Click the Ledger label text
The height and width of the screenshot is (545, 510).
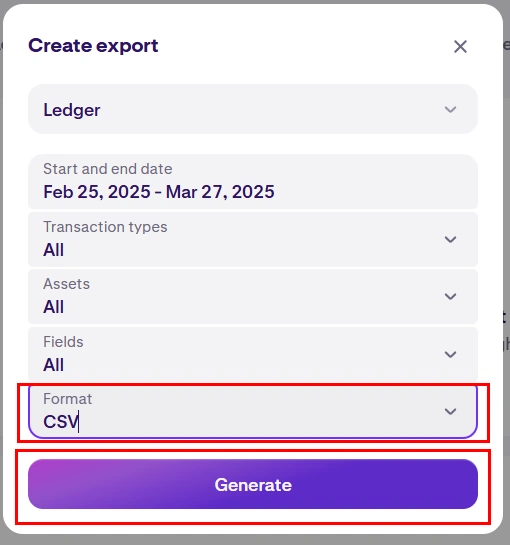coord(72,111)
